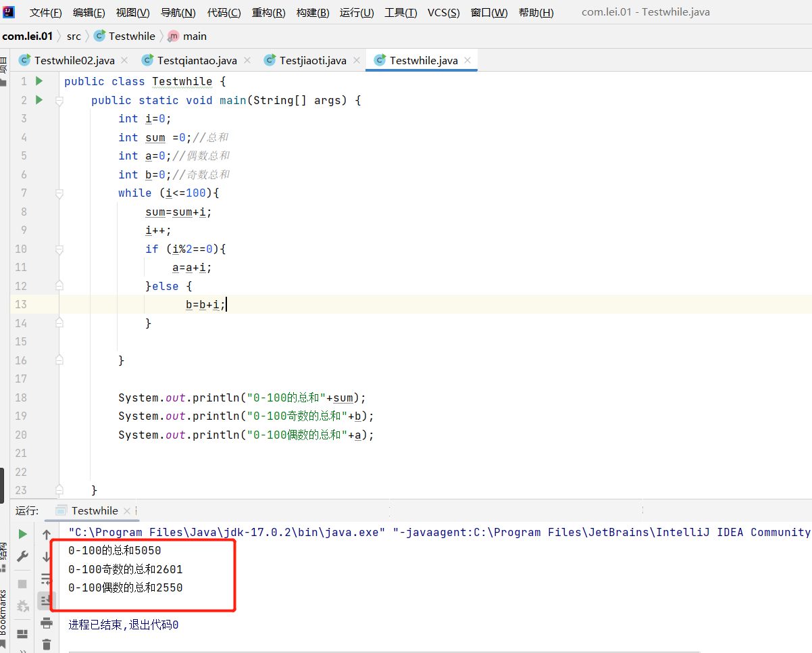Click src in the breadcrumb

pos(74,36)
